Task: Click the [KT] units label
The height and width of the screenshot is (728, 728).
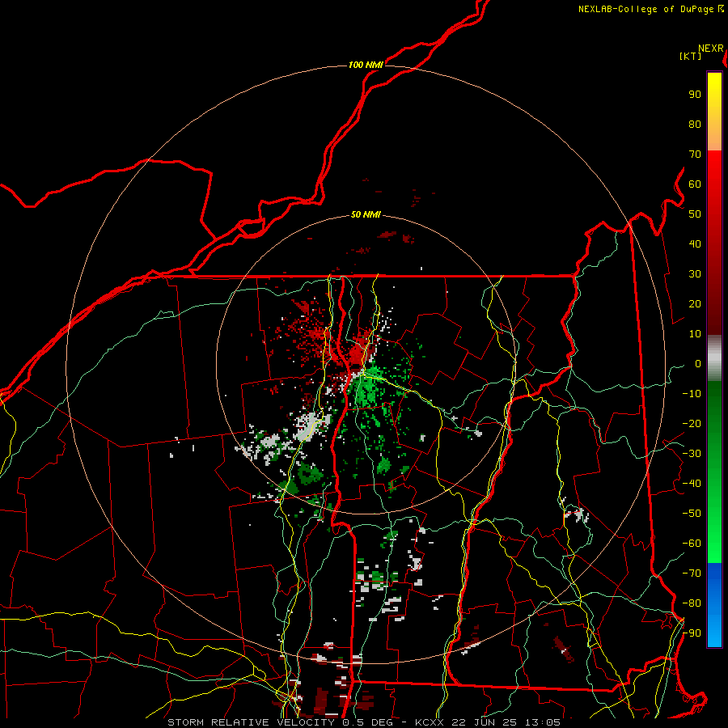Action: 691,56
